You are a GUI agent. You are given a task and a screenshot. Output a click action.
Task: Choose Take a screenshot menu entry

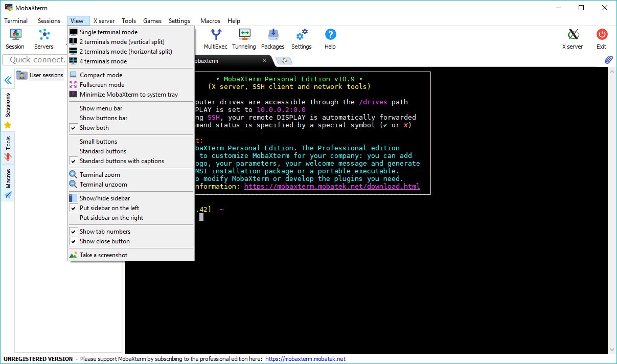[x=103, y=255]
